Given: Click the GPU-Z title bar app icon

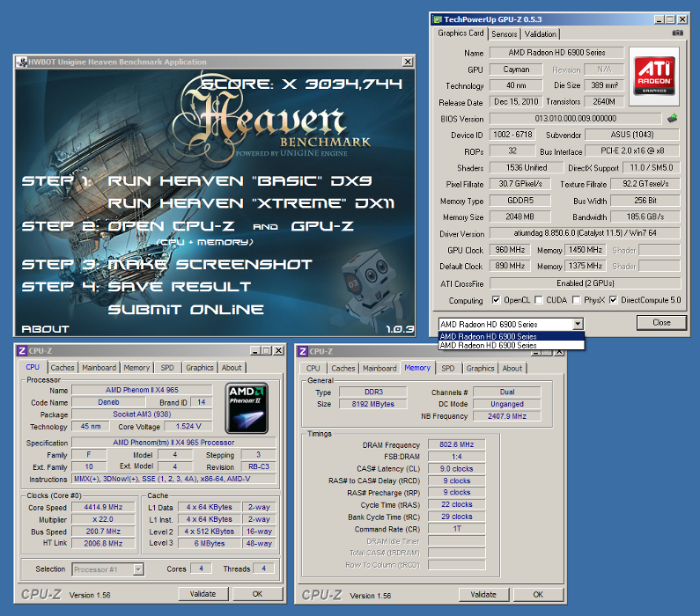Looking at the screenshot, I should coord(437,19).
